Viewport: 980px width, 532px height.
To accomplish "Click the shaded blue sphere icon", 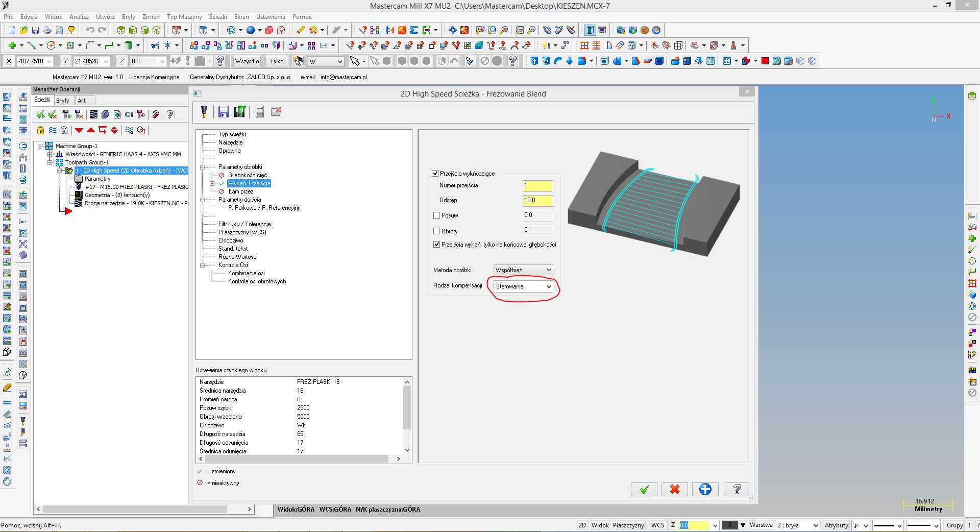I will pos(251,30).
